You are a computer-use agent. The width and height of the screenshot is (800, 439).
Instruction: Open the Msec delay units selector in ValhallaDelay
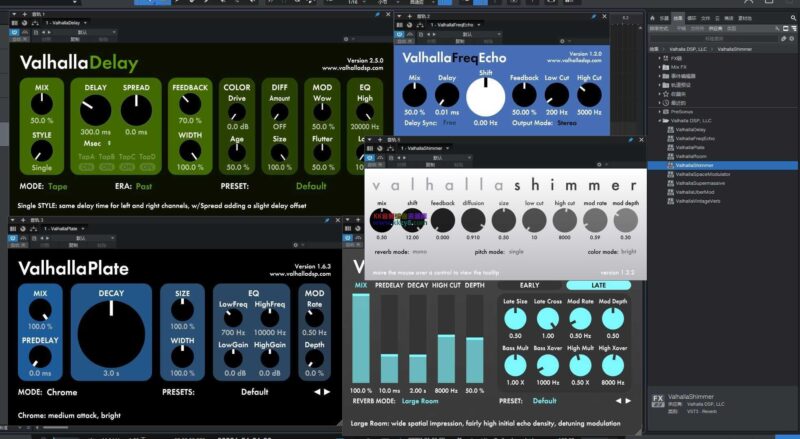click(x=97, y=143)
